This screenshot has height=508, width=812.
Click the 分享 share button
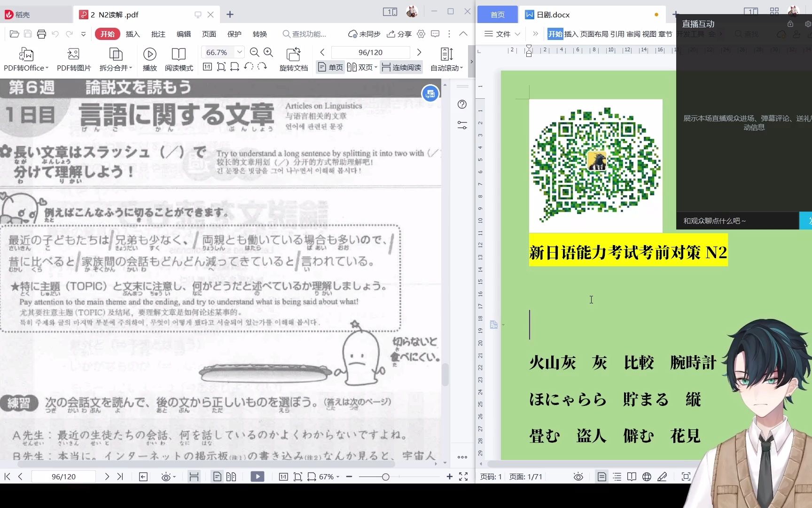(x=399, y=34)
